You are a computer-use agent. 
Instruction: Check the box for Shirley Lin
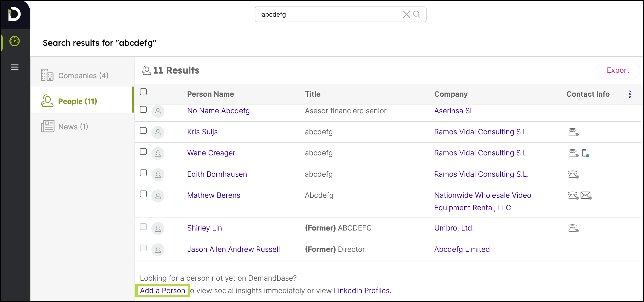coord(143,227)
